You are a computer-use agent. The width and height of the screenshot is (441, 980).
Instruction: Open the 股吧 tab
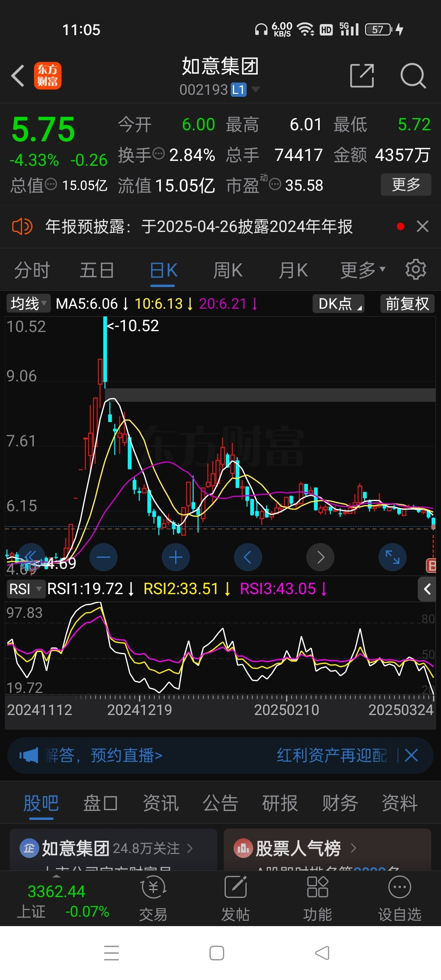tap(41, 803)
